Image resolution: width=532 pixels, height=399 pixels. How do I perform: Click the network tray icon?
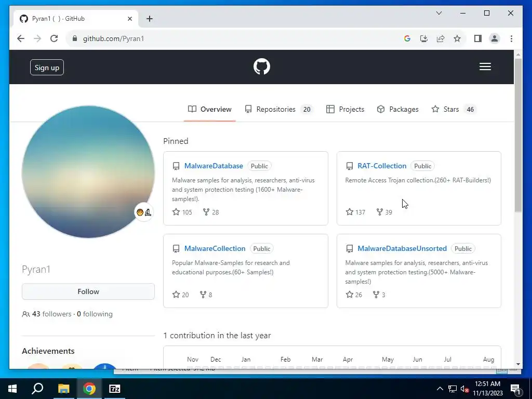(453, 389)
